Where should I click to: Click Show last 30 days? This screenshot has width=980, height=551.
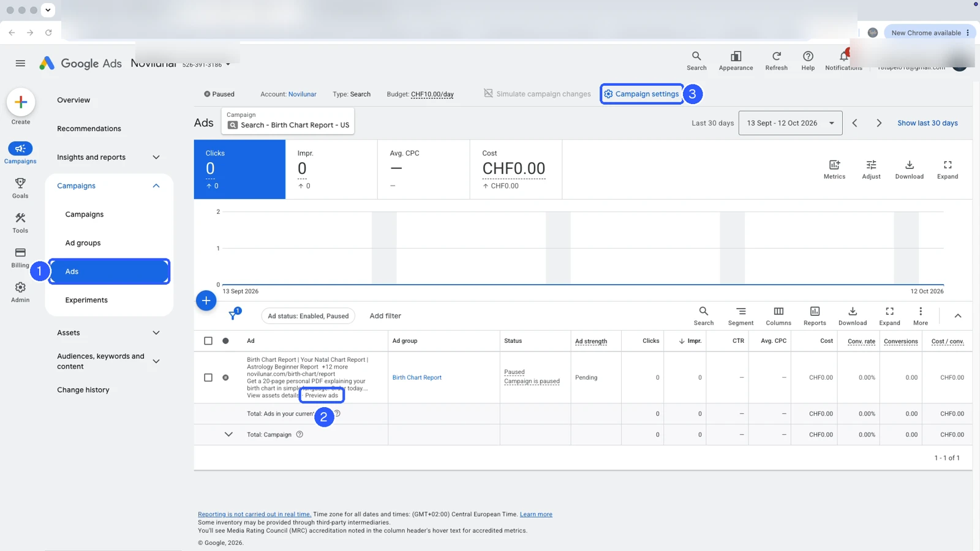(927, 123)
